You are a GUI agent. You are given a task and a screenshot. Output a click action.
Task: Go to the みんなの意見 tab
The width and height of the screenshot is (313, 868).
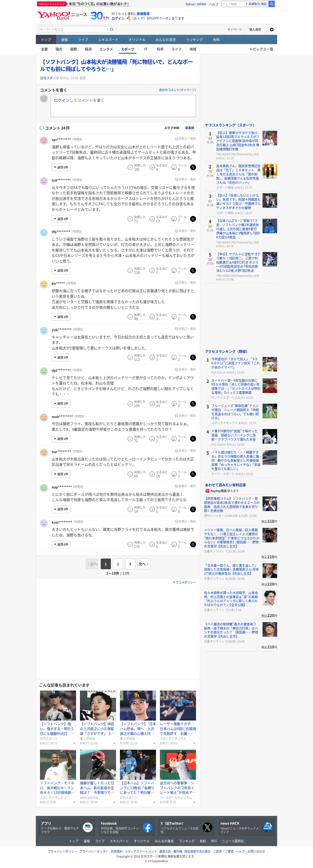[x=166, y=40]
